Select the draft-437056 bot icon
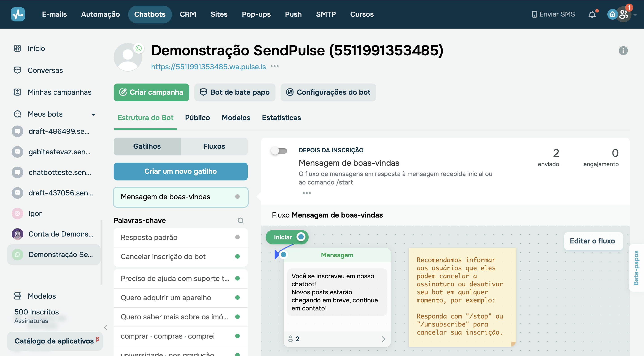This screenshot has height=356, width=644. click(x=17, y=193)
